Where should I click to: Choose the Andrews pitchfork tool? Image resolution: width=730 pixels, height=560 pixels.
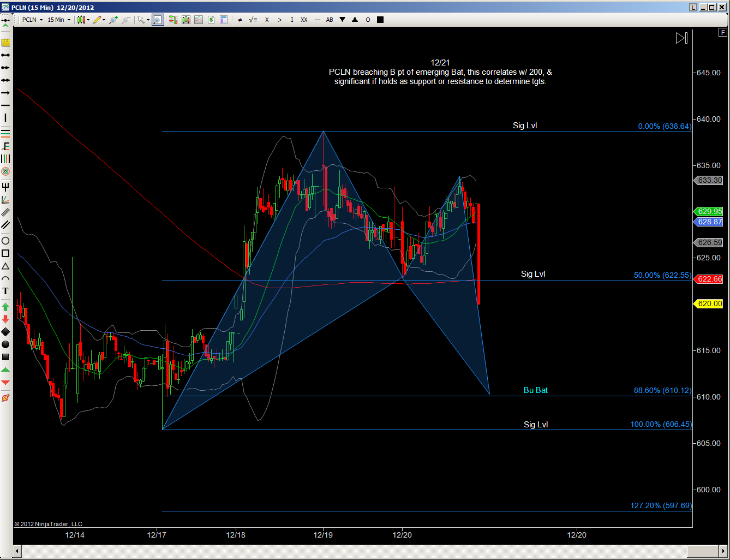pos(5,187)
